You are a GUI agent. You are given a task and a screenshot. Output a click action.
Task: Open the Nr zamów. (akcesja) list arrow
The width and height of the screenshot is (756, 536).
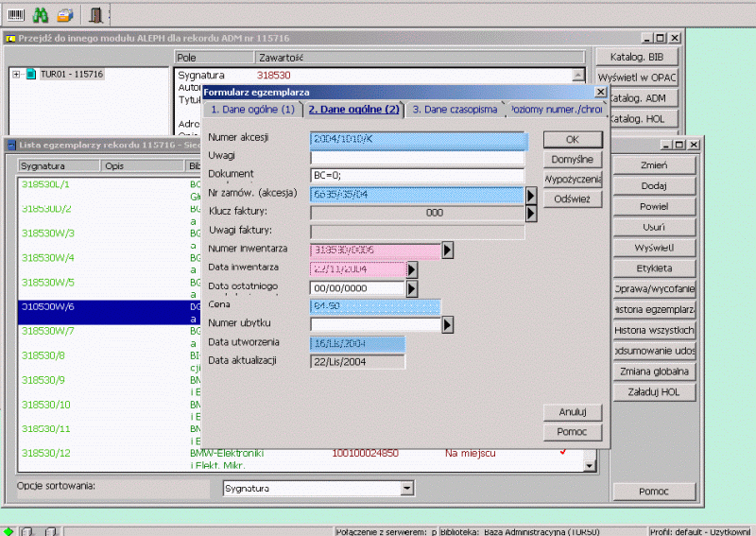(531, 195)
